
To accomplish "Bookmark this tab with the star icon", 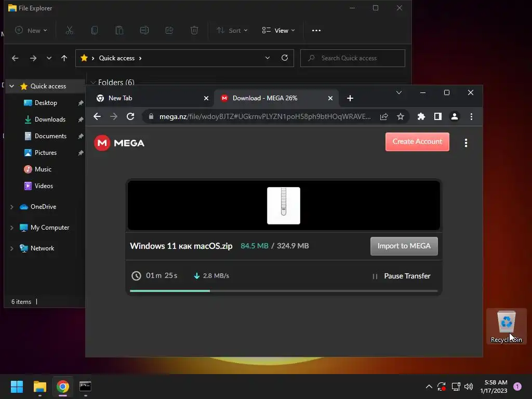I will (x=401, y=117).
